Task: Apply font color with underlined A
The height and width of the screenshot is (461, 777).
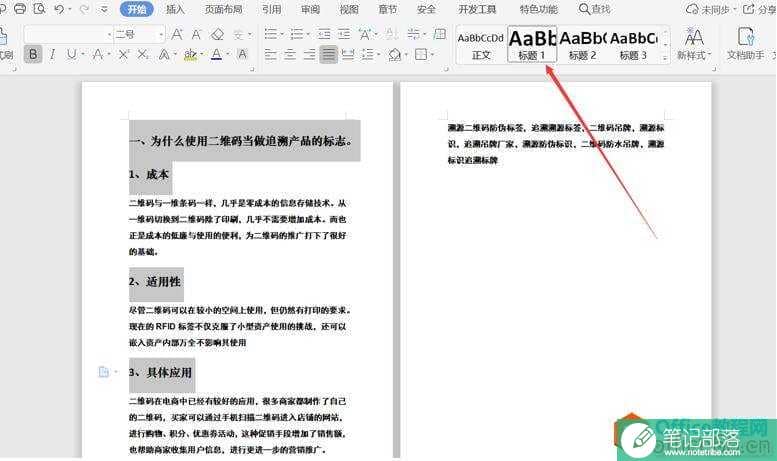Action: click(x=217, y=54)
